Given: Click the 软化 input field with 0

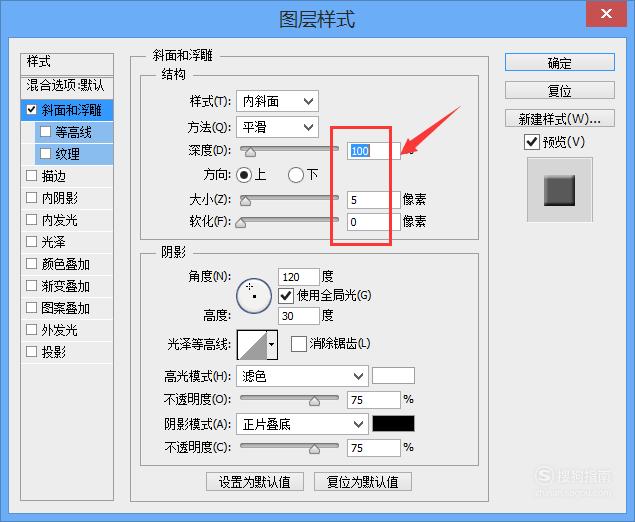Looking at the screenshot, I should (373, 222).
